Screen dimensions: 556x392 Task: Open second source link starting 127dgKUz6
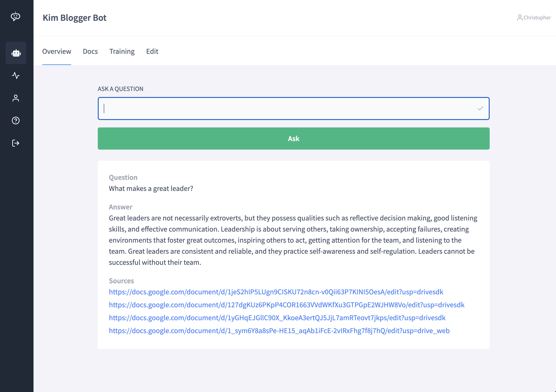(287, 305)
